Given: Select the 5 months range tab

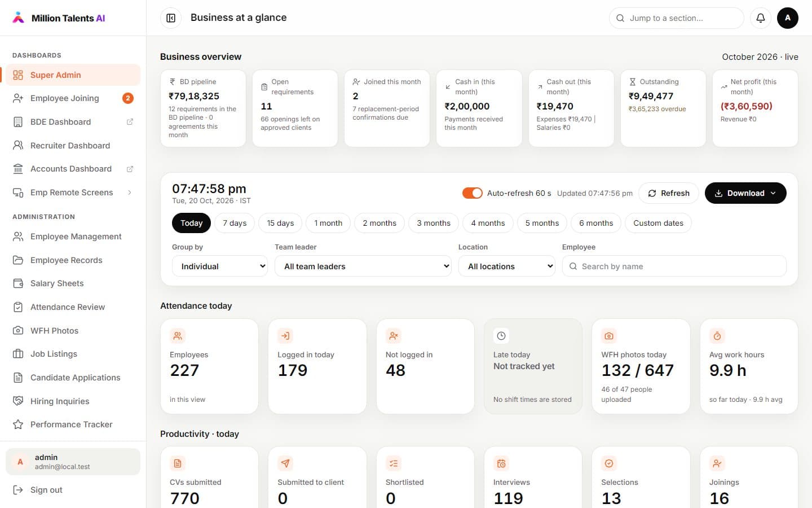Looking at the screenshot, I should point(542,223).
